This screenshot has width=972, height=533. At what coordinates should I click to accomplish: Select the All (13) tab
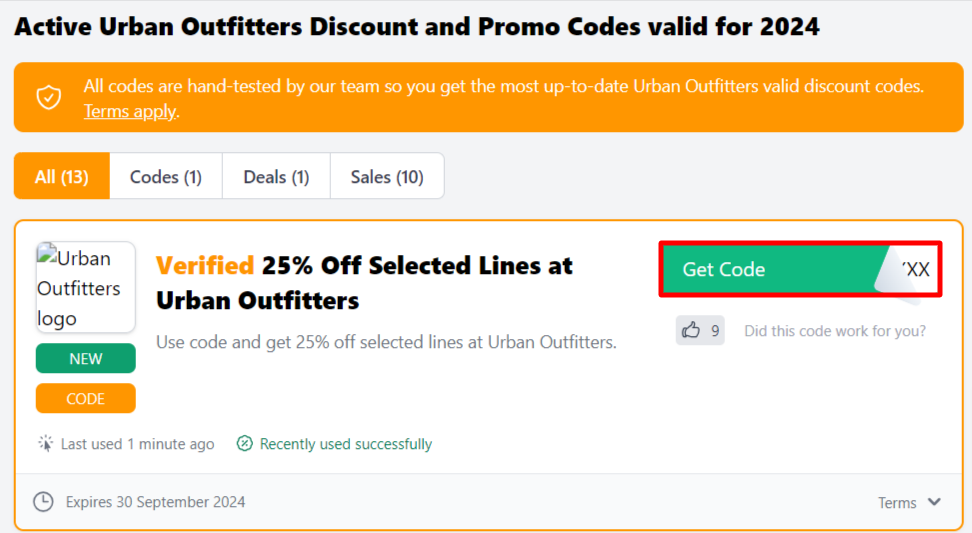(61, 177)
